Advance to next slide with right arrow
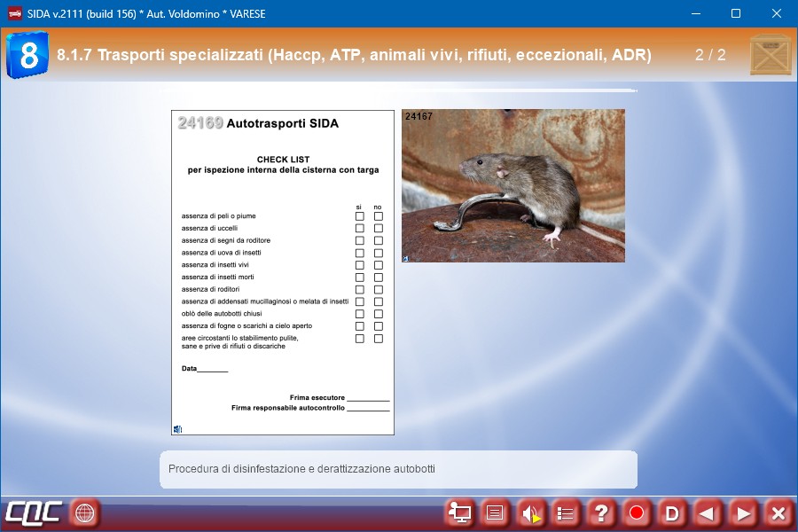Viewport: 798px width, 532px height. [x=743, y=512]
